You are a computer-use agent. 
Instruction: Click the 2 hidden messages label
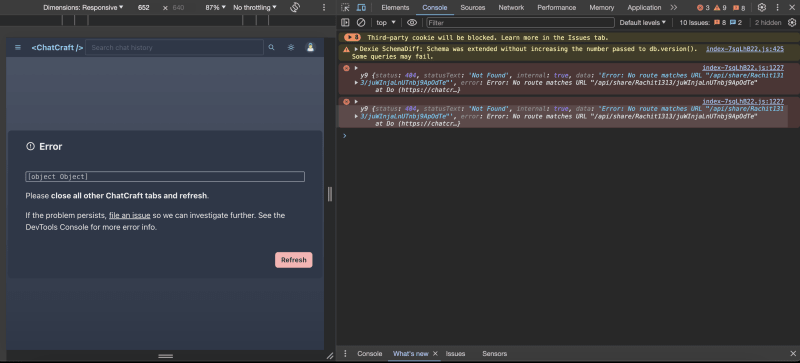point(768,22)
